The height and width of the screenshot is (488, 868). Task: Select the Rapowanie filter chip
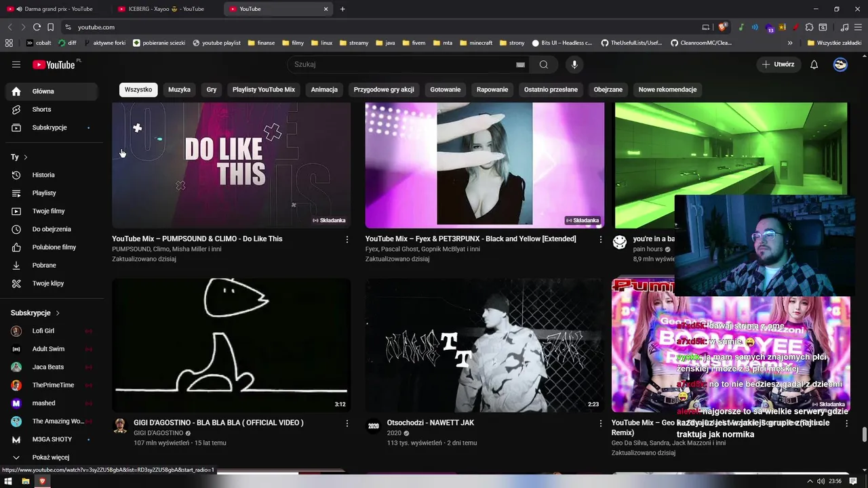pyautogui.click(x=492, y=89)
